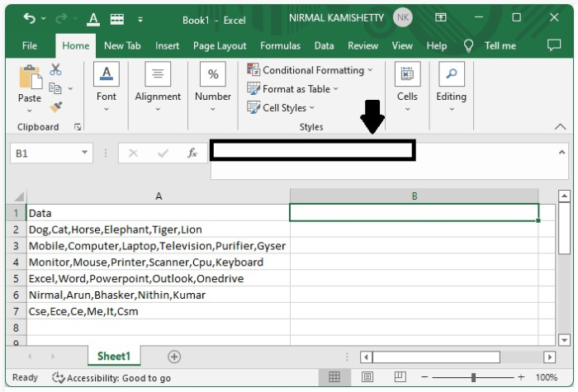Open the View tab

click(402, 45)
